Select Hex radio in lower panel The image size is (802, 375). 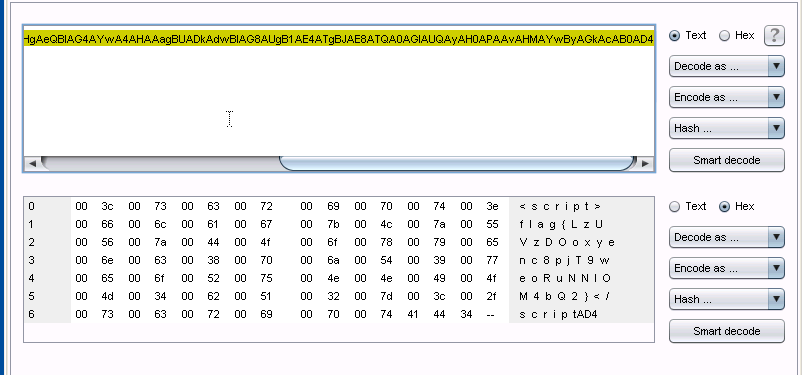(x=737, y=206)
